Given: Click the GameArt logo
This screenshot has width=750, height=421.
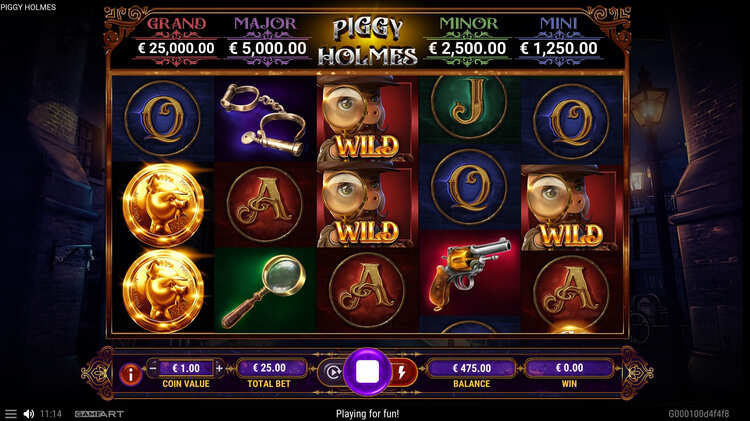Looking at the screenshot, I should (x=99, y=414).
